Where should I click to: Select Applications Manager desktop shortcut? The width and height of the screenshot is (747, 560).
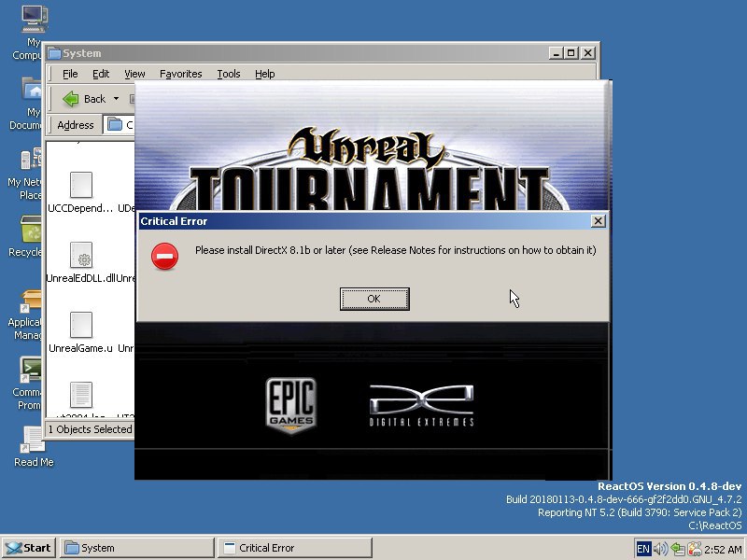pyautogui.click(x=32, y=301)
